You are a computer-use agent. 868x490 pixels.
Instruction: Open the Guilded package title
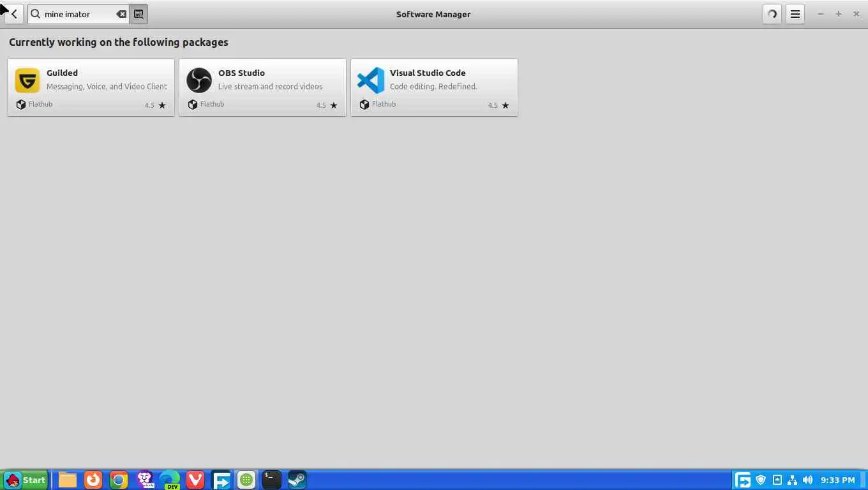(62, 73)
